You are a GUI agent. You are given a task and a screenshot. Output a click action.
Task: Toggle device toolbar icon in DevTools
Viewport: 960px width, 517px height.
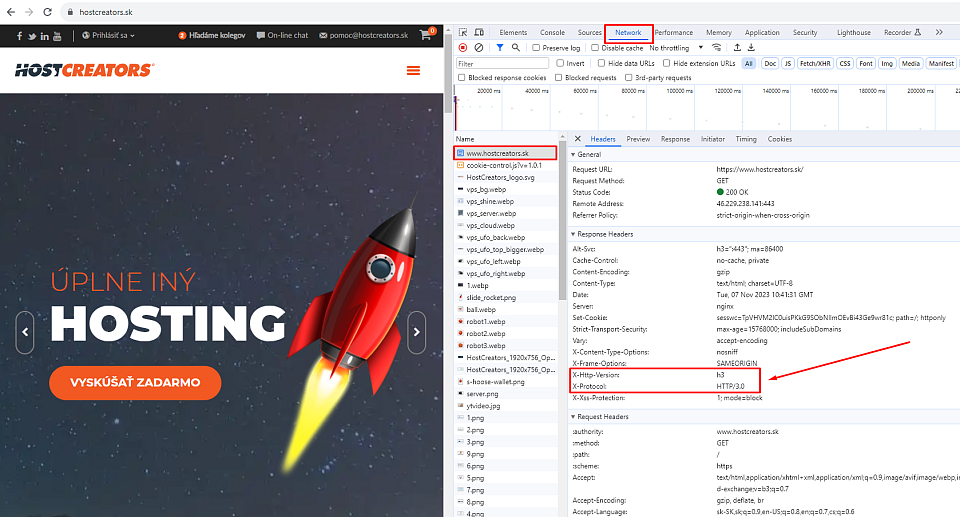479,32
